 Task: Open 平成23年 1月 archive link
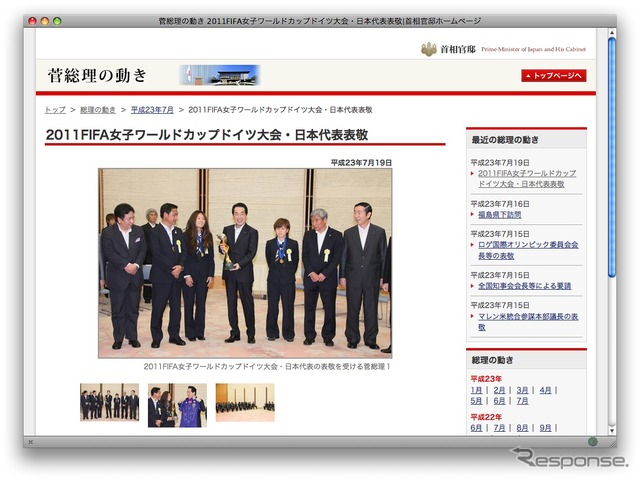(x=476, y=390)
